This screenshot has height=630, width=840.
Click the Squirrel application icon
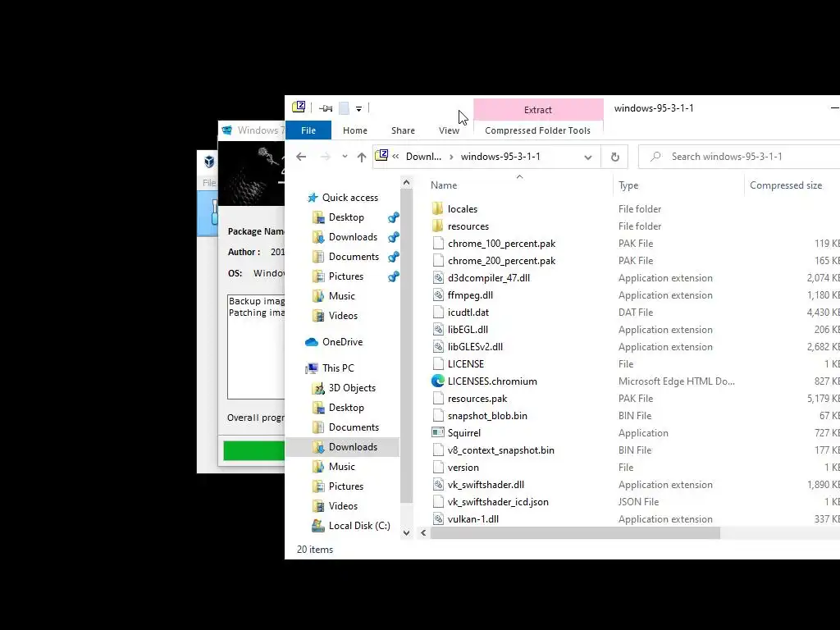coord(438,433)
